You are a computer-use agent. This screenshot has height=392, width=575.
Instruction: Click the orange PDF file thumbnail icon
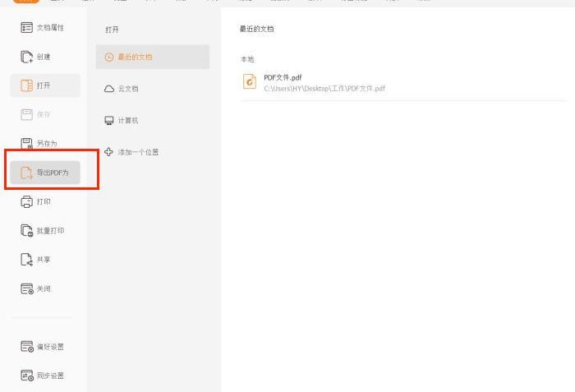coord(250,81)
